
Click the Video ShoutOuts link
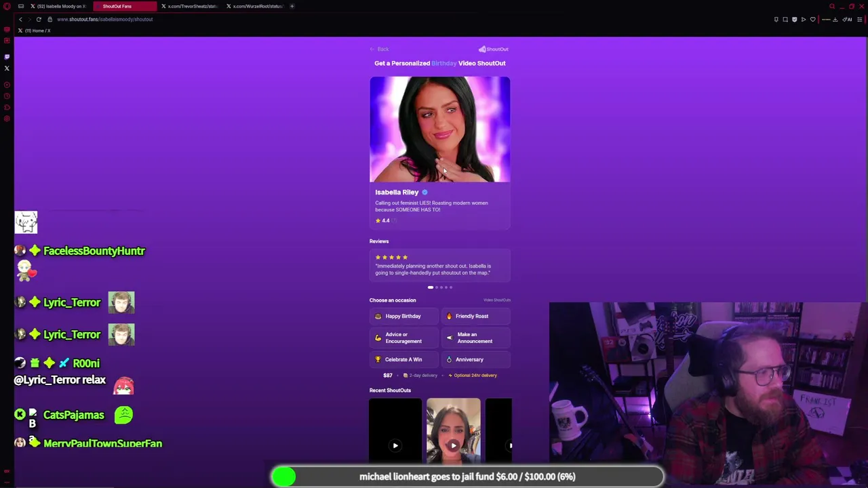click(x=497, y=300)
